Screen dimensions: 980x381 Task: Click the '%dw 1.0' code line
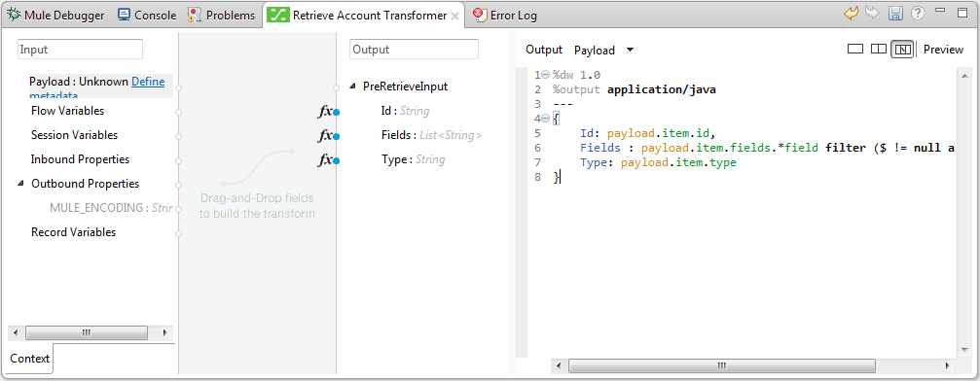pos(576,75)
